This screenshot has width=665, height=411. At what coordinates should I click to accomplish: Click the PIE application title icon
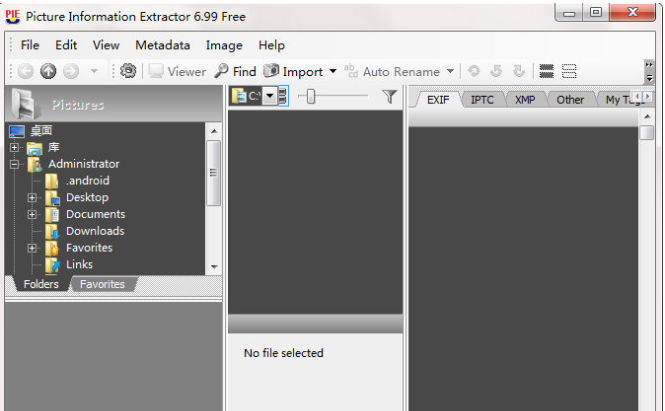13,16
